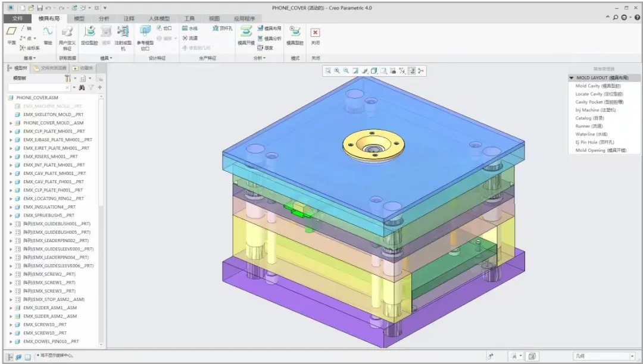Viewport: 643px width, 364px height.
Task: Click the refit view icon in graphics toolbar
Action: [328, 71]
